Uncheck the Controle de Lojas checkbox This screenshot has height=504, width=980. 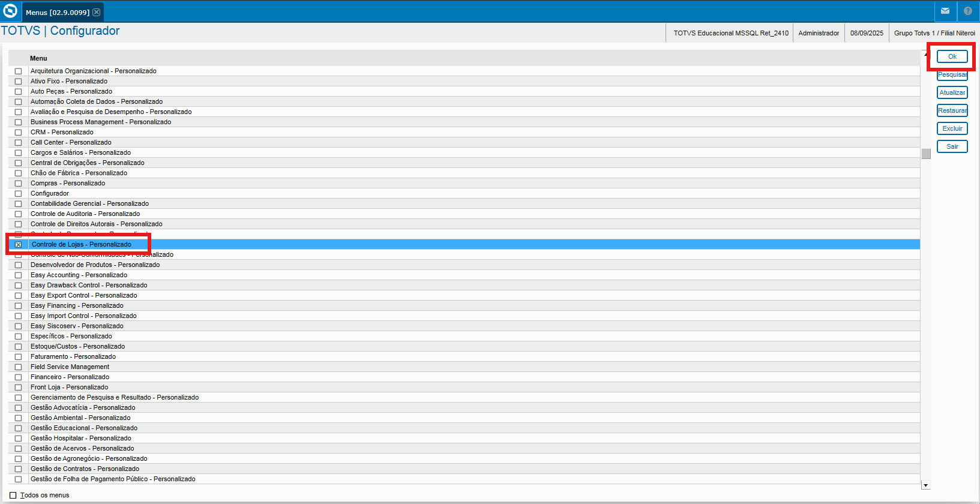pos(18,245)
